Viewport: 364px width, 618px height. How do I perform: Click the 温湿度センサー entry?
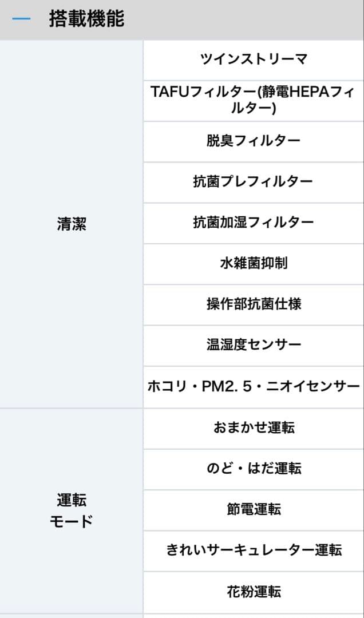click(x=254, y=345)
